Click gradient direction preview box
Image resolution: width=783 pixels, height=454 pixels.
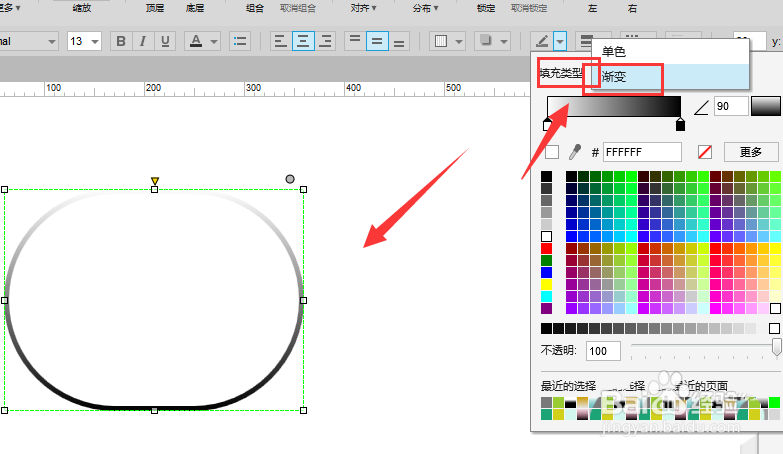coord(766,106)
